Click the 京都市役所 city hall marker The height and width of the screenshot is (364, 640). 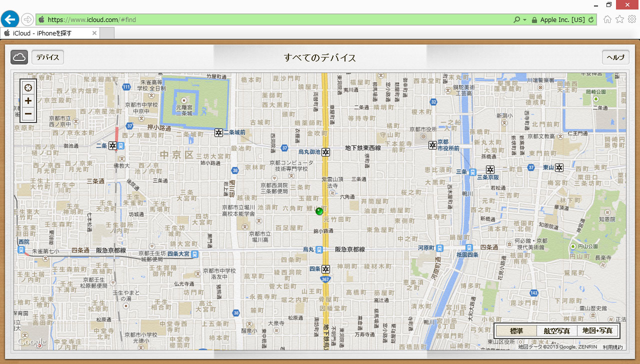point(423,136)
